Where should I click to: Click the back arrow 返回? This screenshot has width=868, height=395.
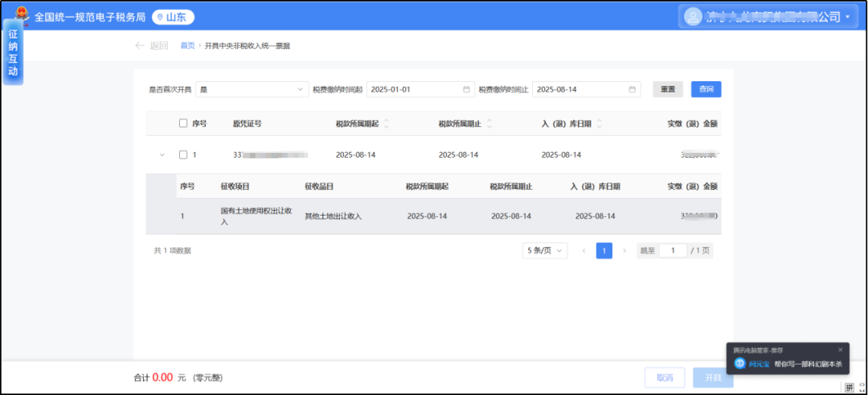[x=151, y=46]
